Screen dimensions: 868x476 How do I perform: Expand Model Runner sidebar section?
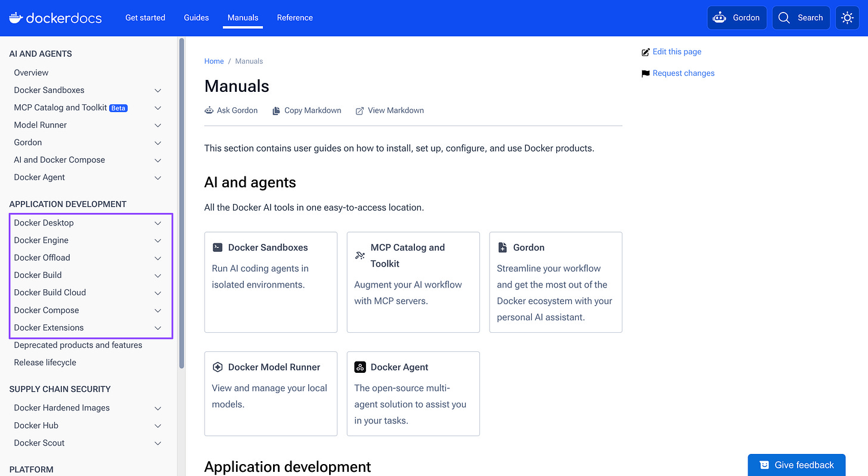158,125
